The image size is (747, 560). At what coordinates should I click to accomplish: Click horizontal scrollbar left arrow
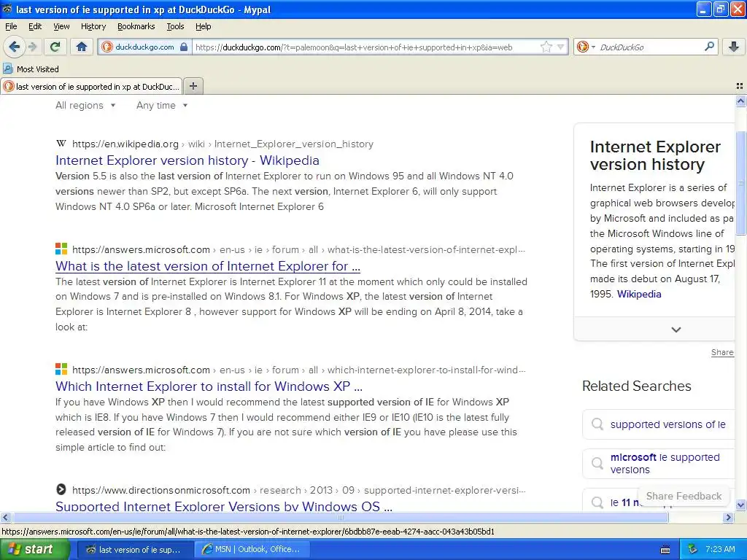(5, 517)
